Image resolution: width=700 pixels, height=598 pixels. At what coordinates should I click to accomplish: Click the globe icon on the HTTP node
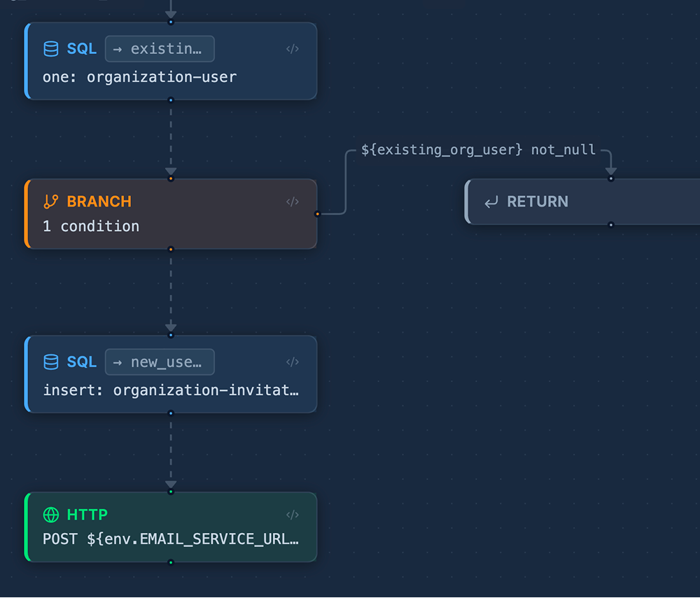50,515
